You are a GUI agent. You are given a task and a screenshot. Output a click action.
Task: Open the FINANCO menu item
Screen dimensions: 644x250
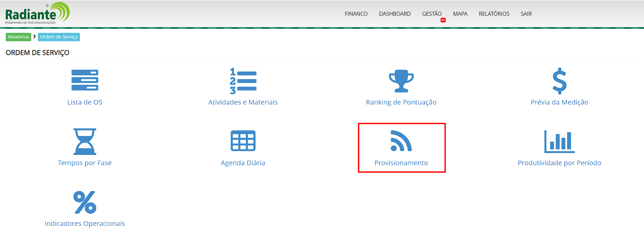pos(356,14)
